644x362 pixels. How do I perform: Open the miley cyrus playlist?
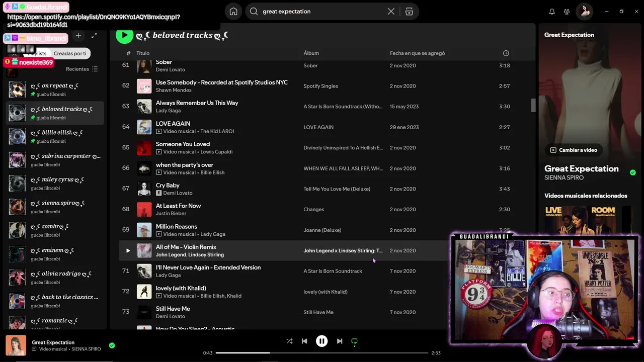(x=55, y=184)
